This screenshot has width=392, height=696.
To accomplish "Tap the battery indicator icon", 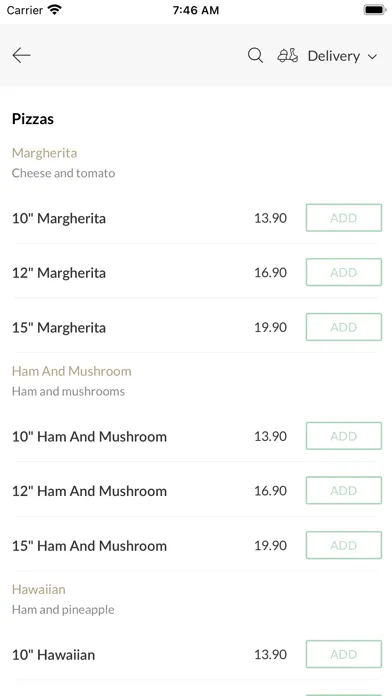I will pos(375,10).
